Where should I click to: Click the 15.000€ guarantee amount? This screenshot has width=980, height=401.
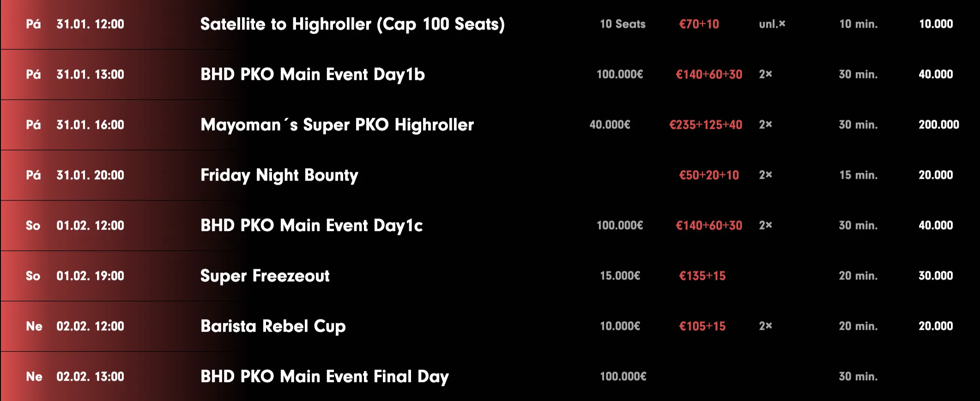click(620, 276)
